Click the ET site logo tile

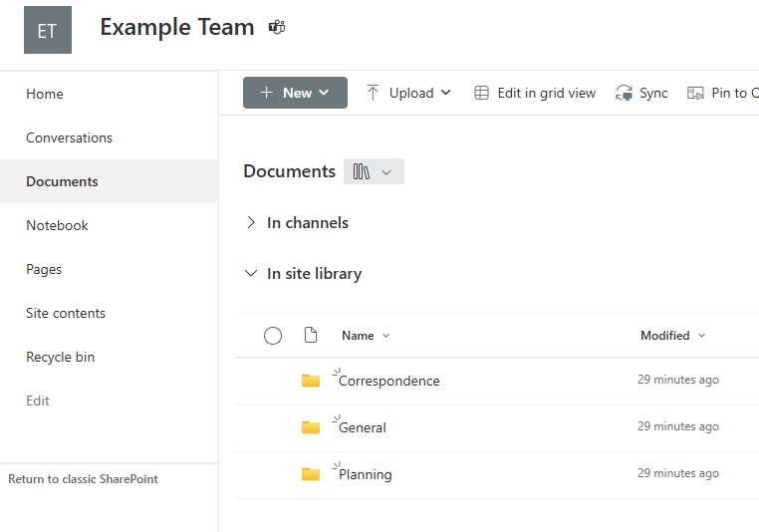(48, 30)
